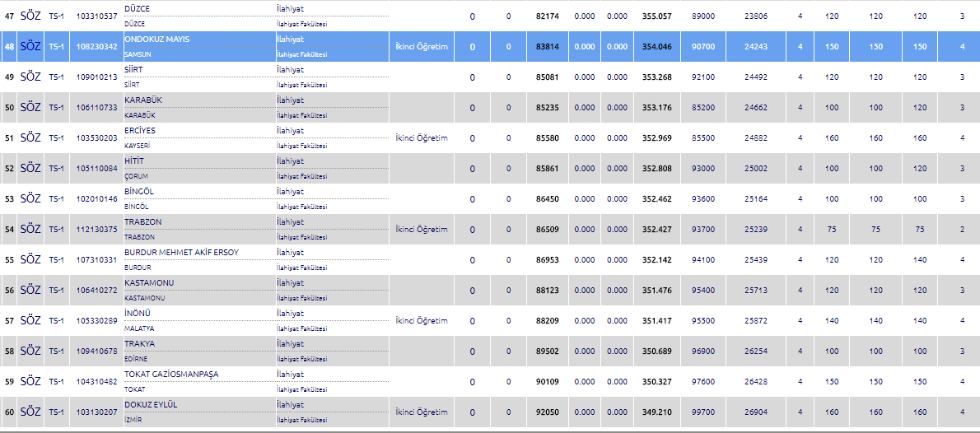980x433 pixels.
Task: Select the ranking value 86450 for Bingöl
Action: 547,199
